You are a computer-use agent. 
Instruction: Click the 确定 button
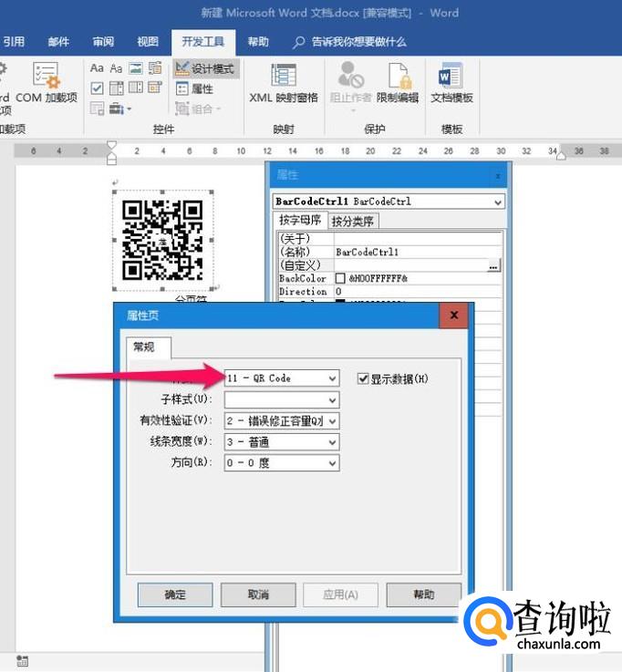tap(175, 594)
